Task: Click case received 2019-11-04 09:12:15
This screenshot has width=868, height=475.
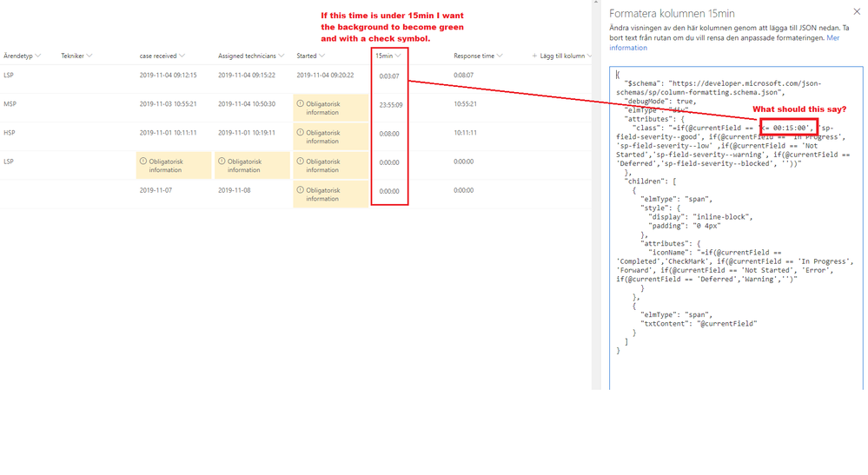Action: click(168, 76)
